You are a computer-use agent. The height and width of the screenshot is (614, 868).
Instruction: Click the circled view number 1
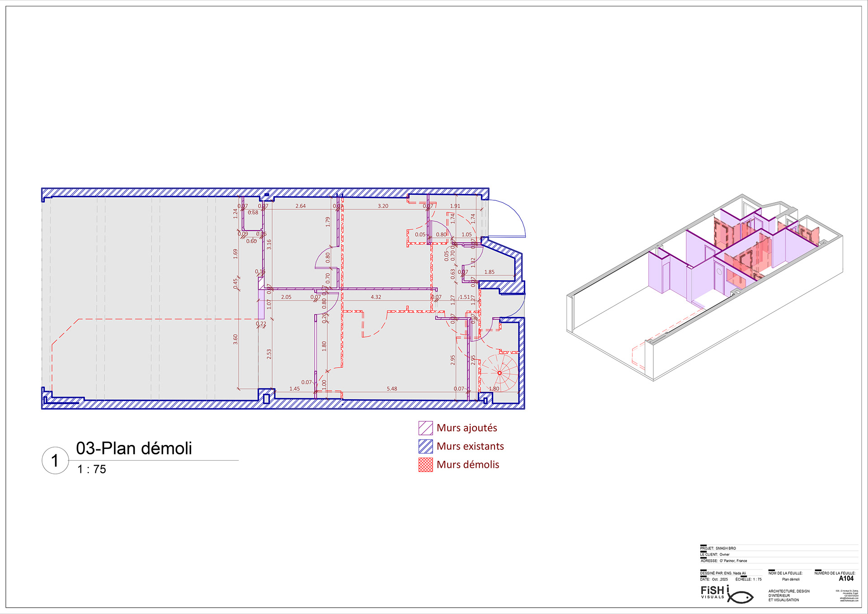click(55, 461)
